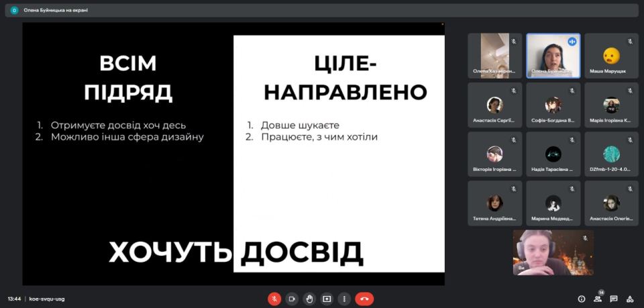The width and height of the screenshot is (644, 308).
Task: Click the muted mic icon on Тетяна Андріївна tile
Action: [x=514, y=189]
